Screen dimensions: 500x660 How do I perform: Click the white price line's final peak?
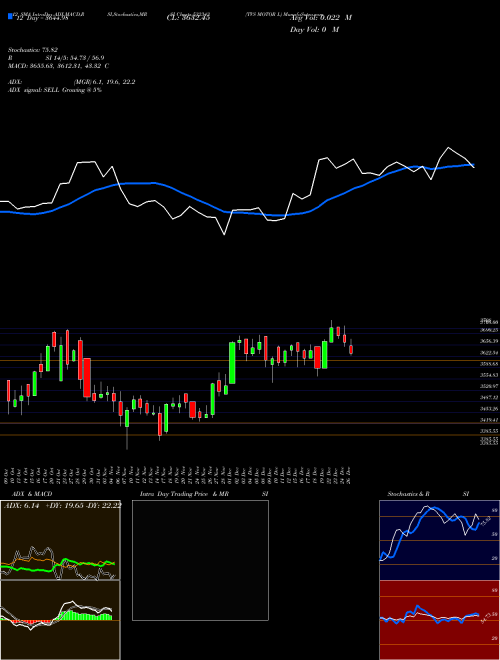coord(448,148)
